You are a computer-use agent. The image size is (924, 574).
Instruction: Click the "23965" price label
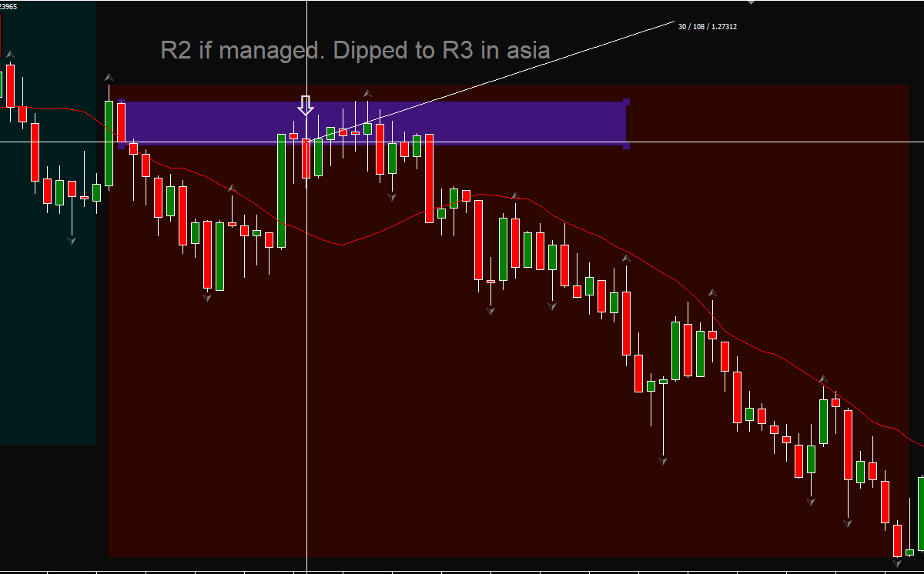click(x=9, y=6)
